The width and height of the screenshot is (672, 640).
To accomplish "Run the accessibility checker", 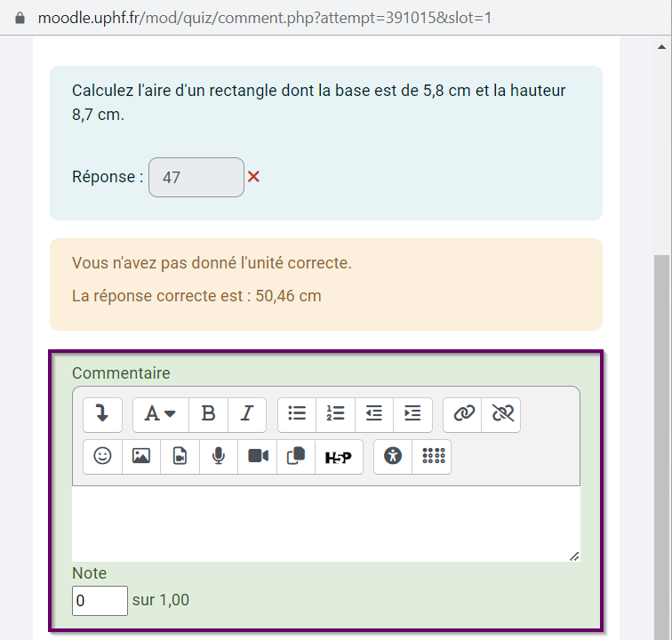I will [x=393, y=456].
